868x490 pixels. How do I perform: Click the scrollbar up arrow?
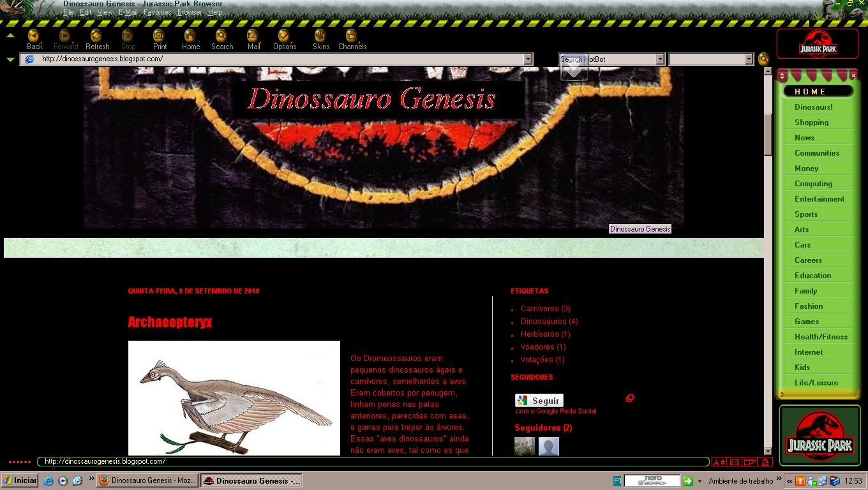(x=768, y=71)
